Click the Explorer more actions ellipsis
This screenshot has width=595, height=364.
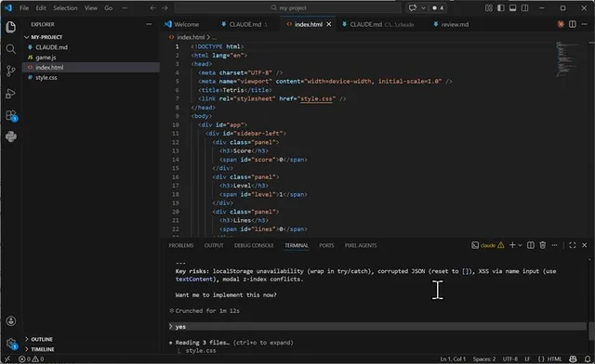[x=149, y=24]
